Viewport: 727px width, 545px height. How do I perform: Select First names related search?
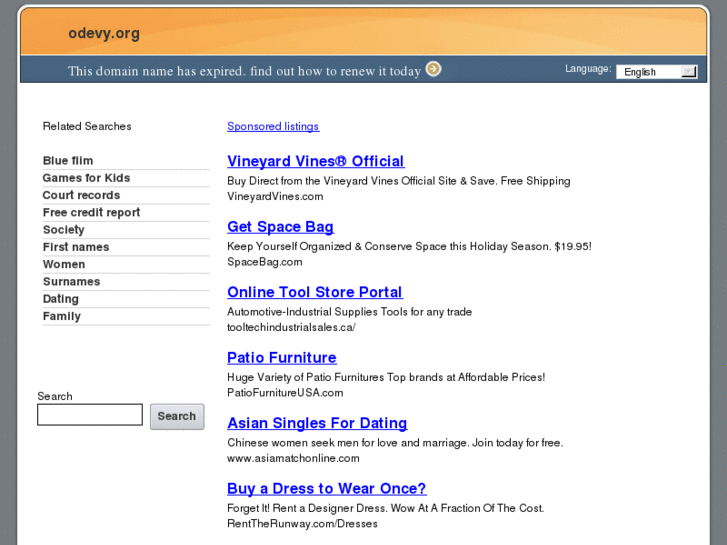[76, 247]
